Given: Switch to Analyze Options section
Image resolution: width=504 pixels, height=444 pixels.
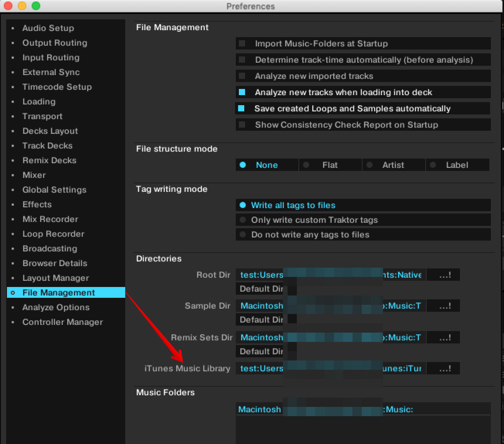Looking at the screenshot, I should tap(56, 307).
